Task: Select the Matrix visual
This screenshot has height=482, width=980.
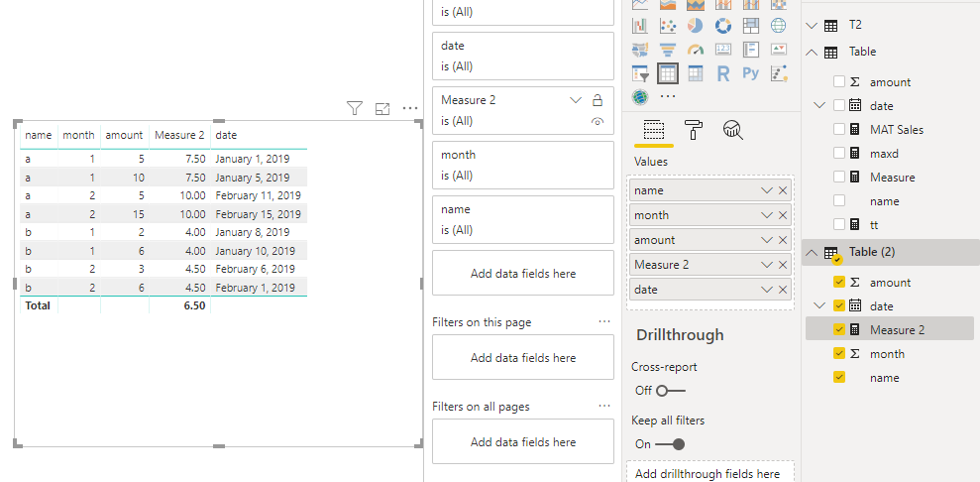Action: 695,73
